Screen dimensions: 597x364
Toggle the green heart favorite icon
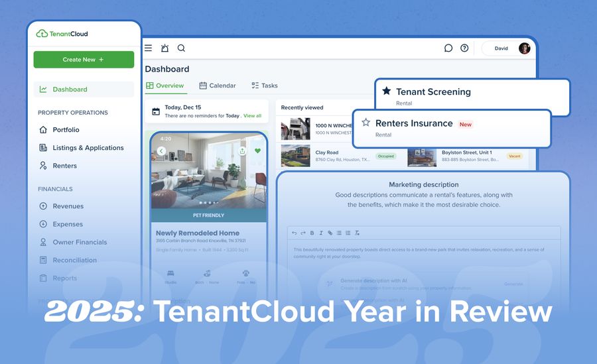pyautogui.click(x=258, y=151)
